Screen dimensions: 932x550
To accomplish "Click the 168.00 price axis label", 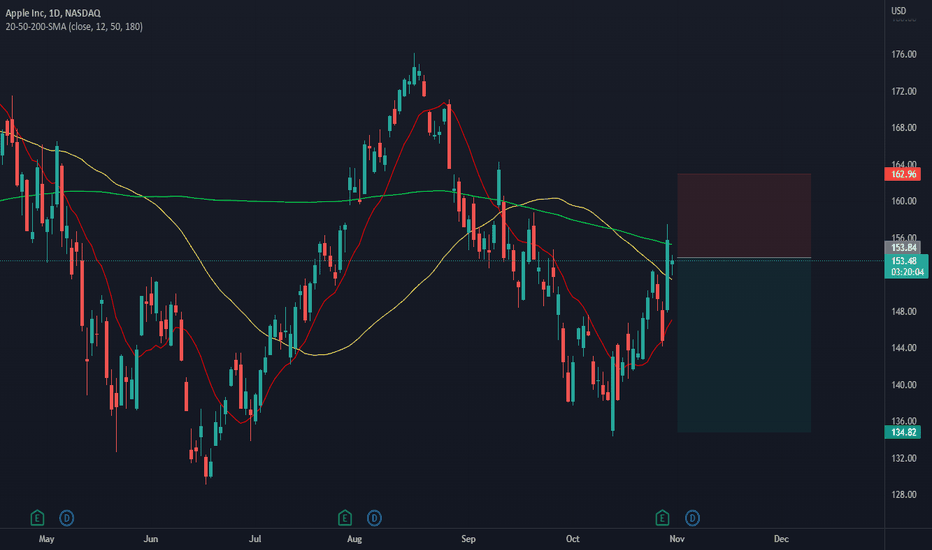I will pos(903,128).
